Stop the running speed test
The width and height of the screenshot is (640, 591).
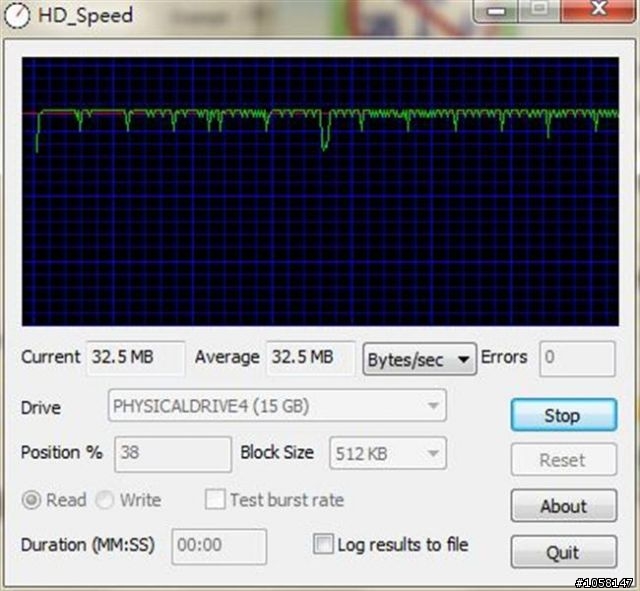pos(564,415)
